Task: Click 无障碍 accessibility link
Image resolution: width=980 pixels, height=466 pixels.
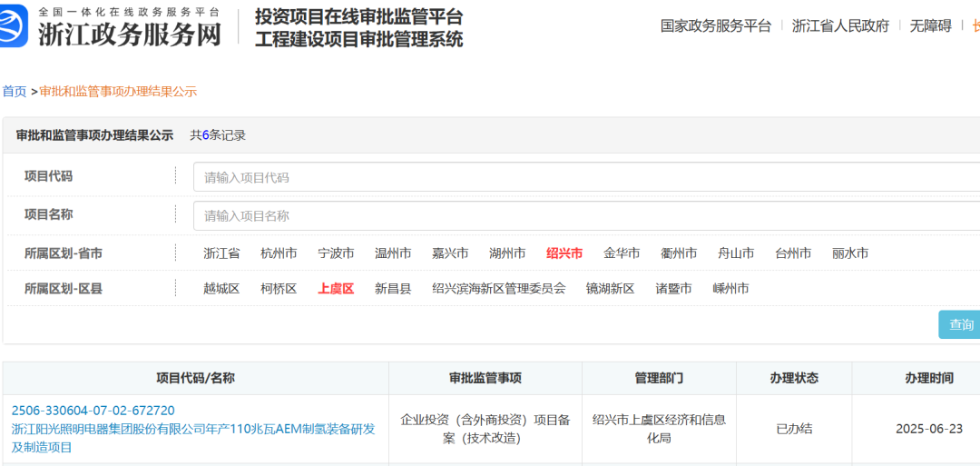Action: [x=930, y=26]
